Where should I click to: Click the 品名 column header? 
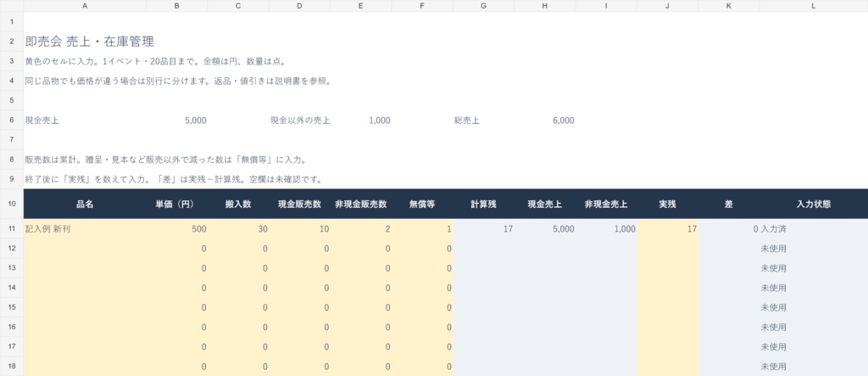coord(85,204)
